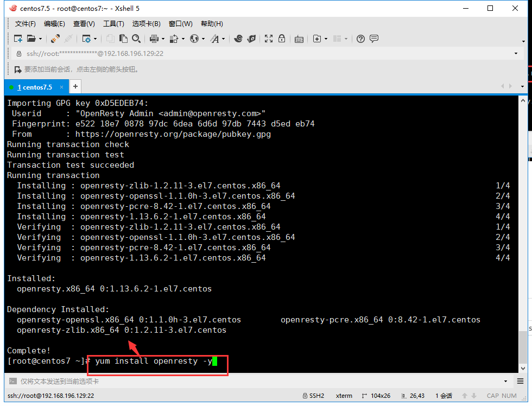Click the Find magnifier icon
Screen dimensions: 532x406
[x=136, y=39]
